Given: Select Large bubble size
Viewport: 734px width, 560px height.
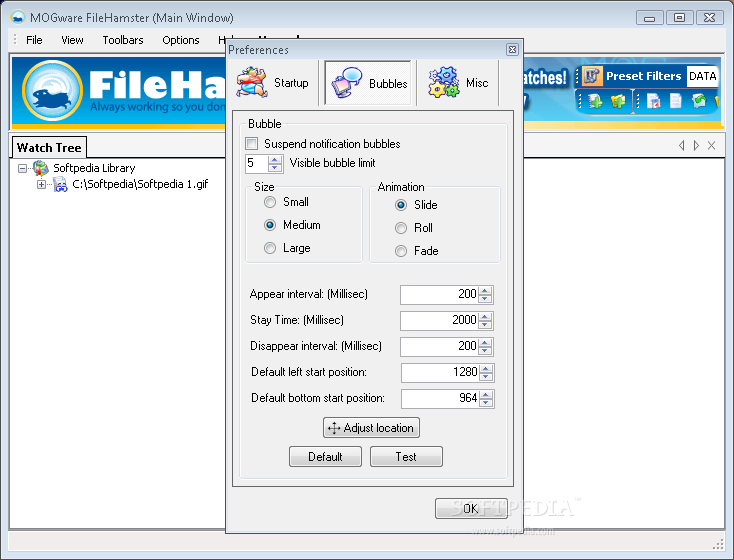Looking at the screenshot, I should click(270, 248).
